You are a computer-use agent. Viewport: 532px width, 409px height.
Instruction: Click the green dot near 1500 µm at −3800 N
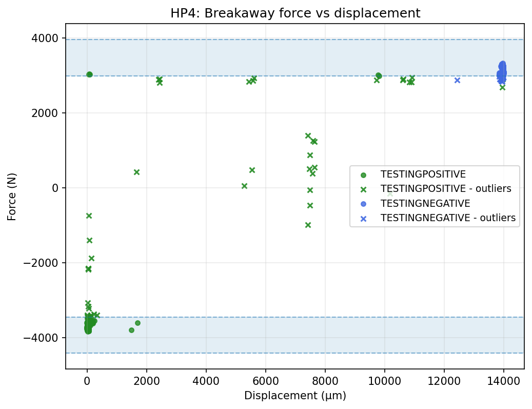[x=131, y=330]
